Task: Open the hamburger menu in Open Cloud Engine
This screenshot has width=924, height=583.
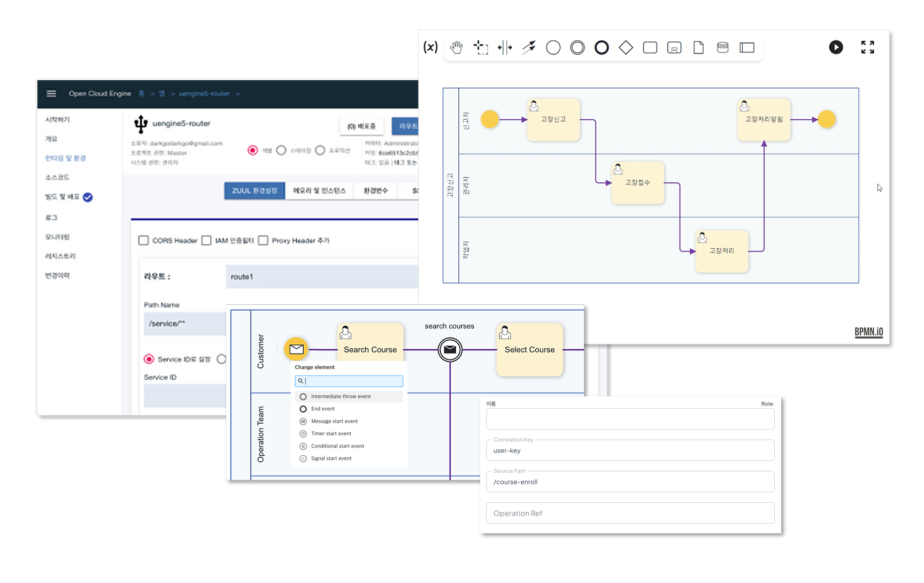Action: [x=51, y=94]
